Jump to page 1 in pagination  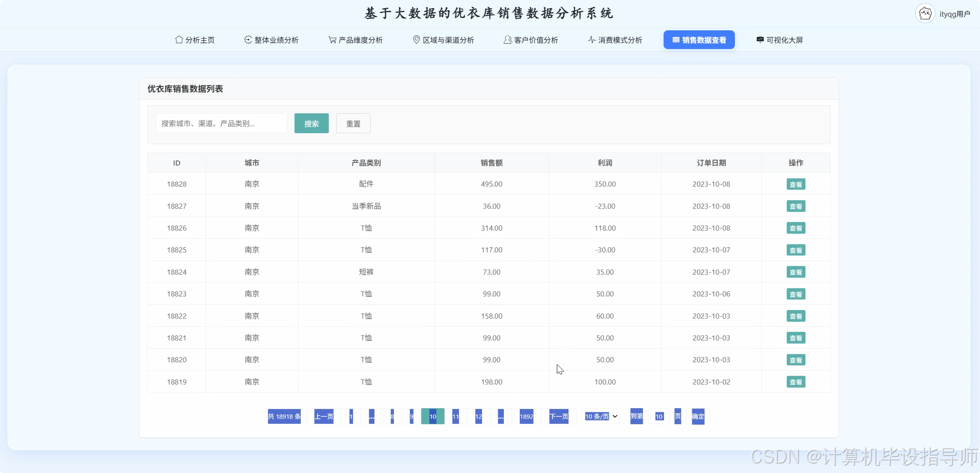(351, 417)
